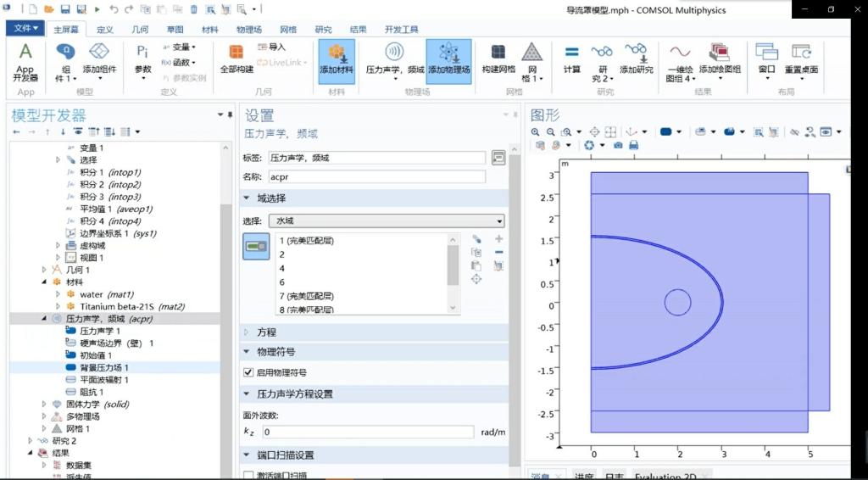Screen dimensions: 868x480
Task: Expand the 固体力学 (solid) tree node
Action: pos(45,405)
